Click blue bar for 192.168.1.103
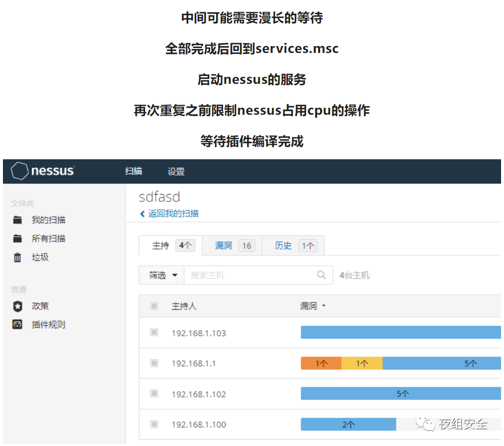Image resolution: width=504 pixels, height=446 pixels. click(x=401, y=332)
